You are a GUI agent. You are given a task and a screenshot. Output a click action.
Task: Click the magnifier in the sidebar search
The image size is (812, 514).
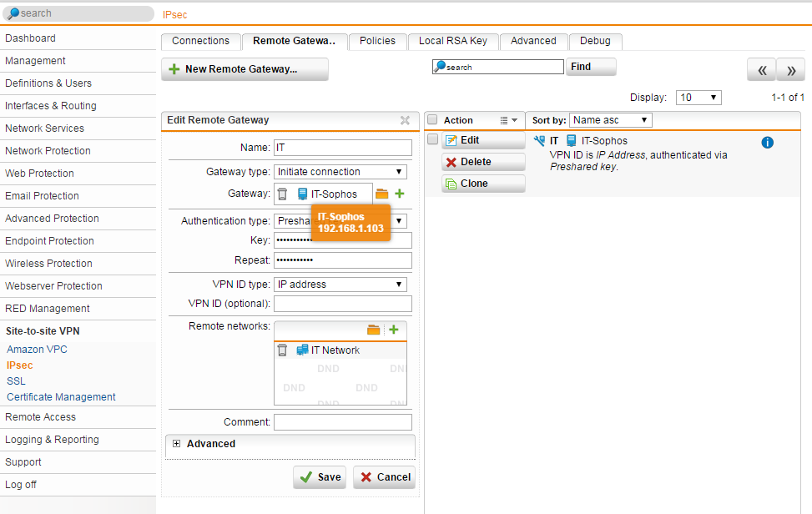tap(13, 13)
